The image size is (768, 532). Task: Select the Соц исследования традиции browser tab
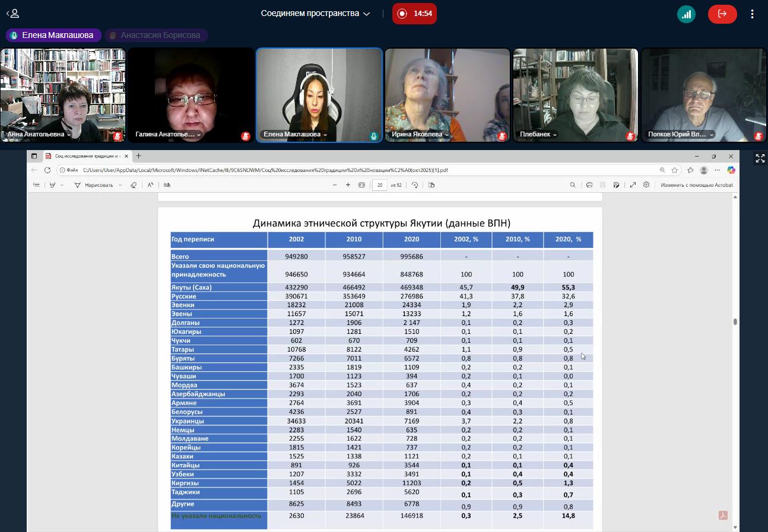[87, 156]
